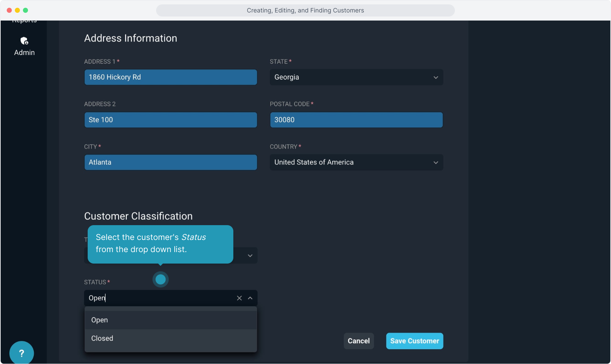This screenshot has height=364, width=611.
Task: Collapse the Status dropdown chevron
Action: (250, 298)
